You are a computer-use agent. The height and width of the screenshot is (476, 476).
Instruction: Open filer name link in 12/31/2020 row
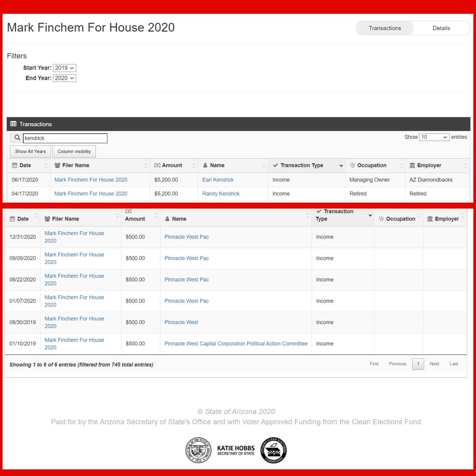point(74,237)
